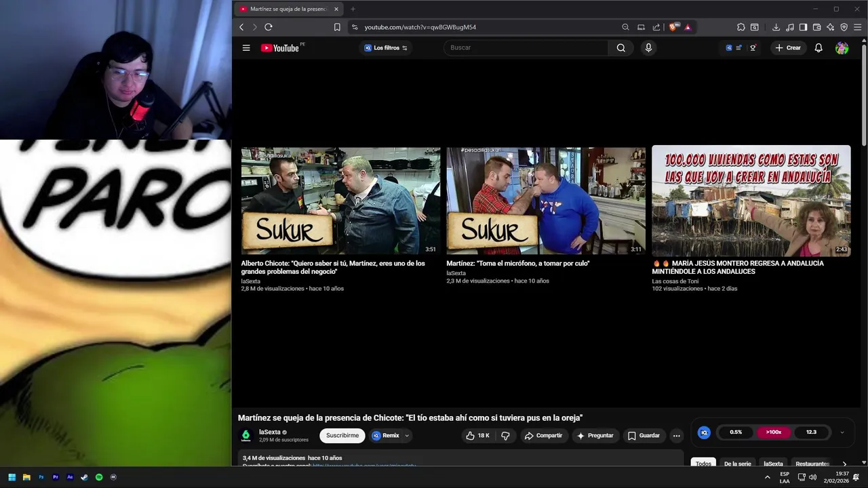Show hidden system tray icons
The height and width of the screenshot is (488, 868).
click(x=768, y=477)
